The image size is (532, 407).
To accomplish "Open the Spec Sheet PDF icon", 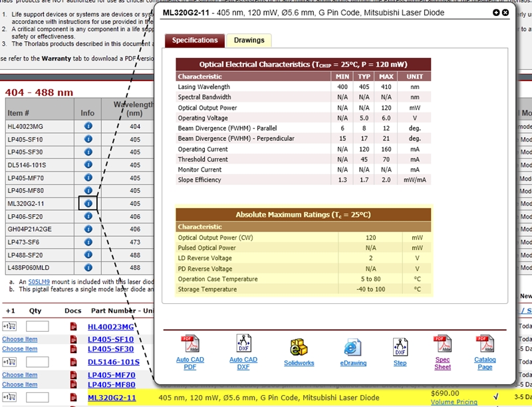I will click(442, 344).
